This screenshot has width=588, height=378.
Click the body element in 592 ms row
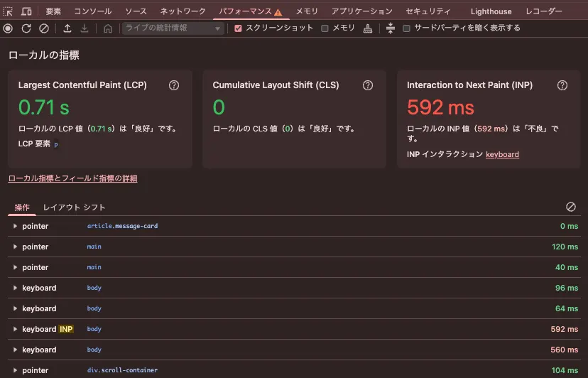click(94, 329)
